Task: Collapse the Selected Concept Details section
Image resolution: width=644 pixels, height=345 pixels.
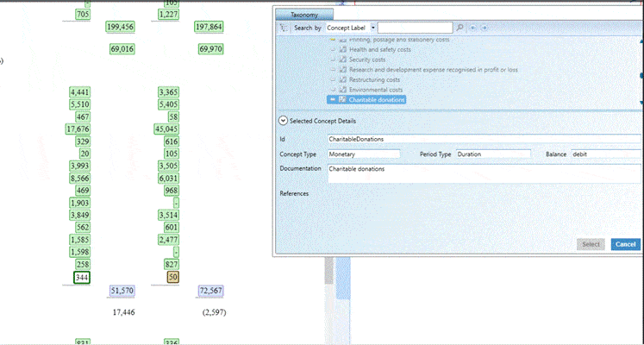Action: (283, 121)
